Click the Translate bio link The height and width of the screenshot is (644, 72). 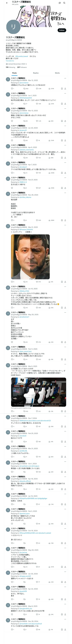[10, 61]
